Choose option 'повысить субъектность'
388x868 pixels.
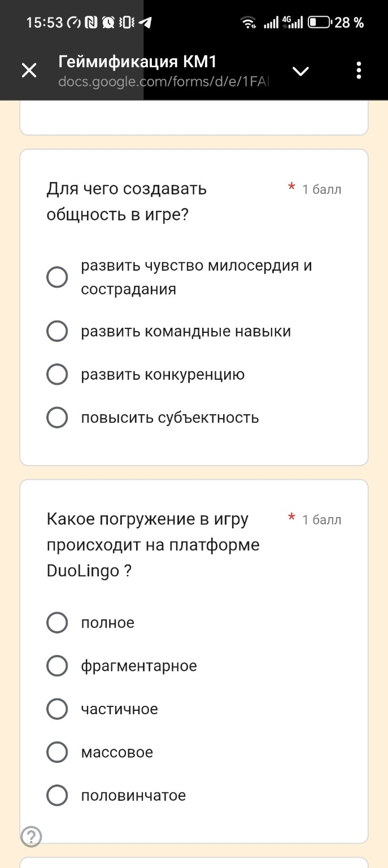57,418
